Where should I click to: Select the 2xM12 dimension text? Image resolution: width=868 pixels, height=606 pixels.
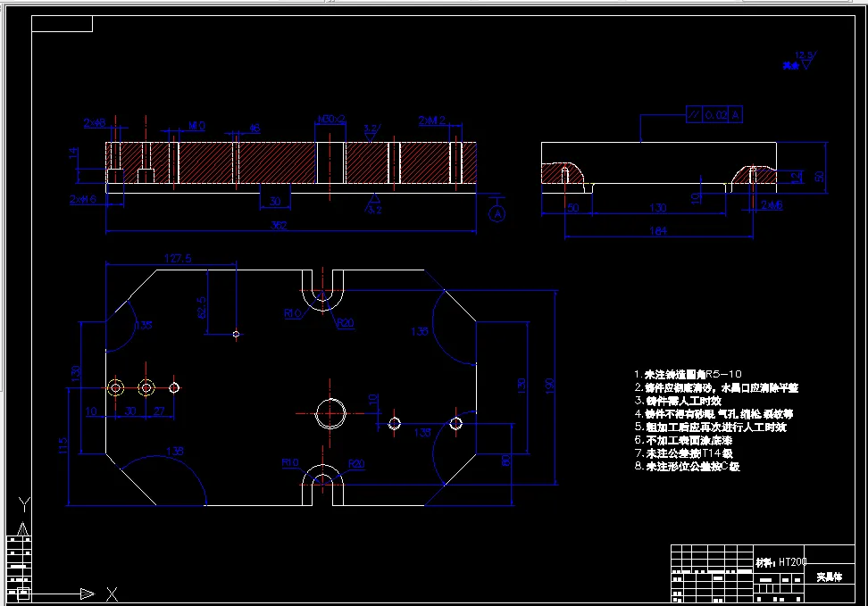pyautogui.click(x=432, y=120)
